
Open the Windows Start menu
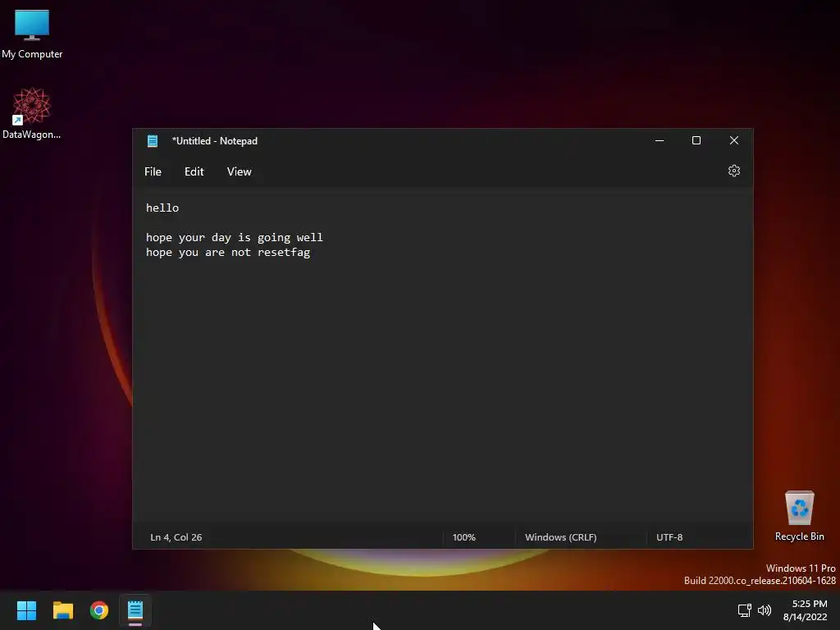(26, 610)
